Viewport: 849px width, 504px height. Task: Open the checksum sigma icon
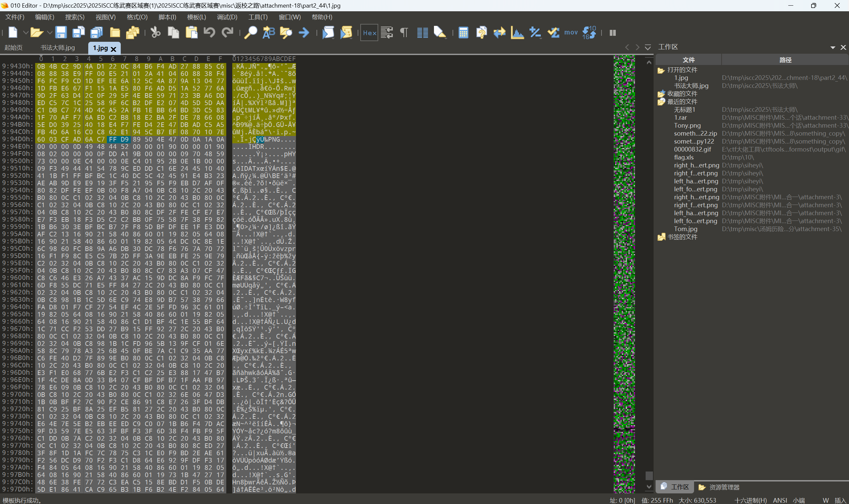[553, 32]
